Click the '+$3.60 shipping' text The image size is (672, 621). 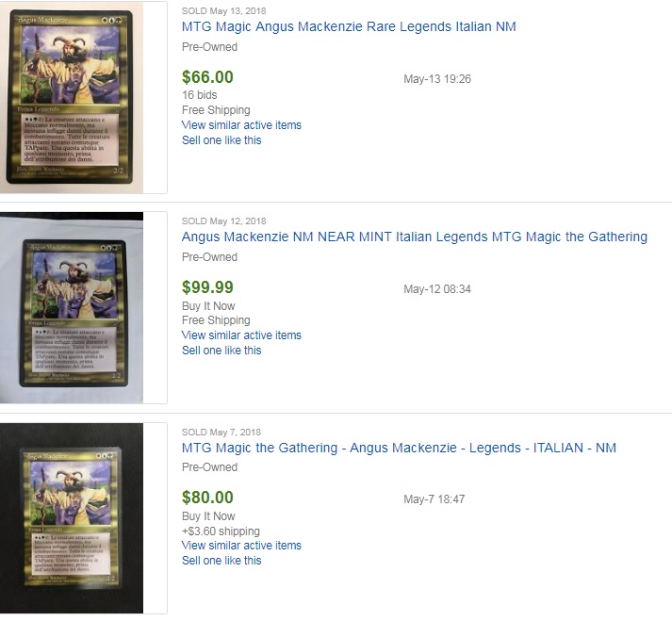pyautogui.click(x=221, y=531)
